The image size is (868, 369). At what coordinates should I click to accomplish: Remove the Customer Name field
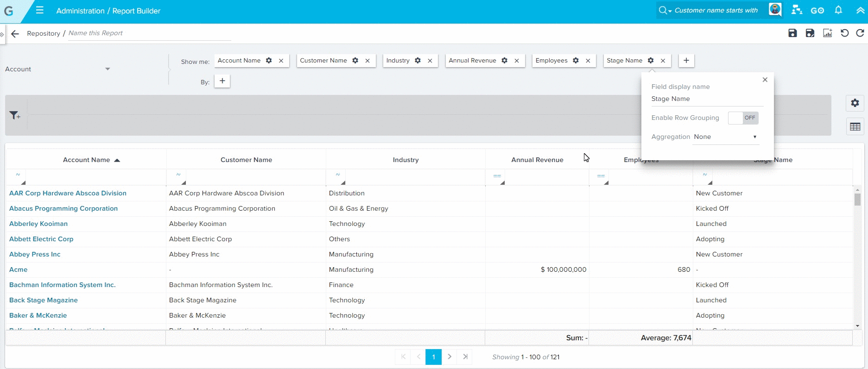coord(367,61)
